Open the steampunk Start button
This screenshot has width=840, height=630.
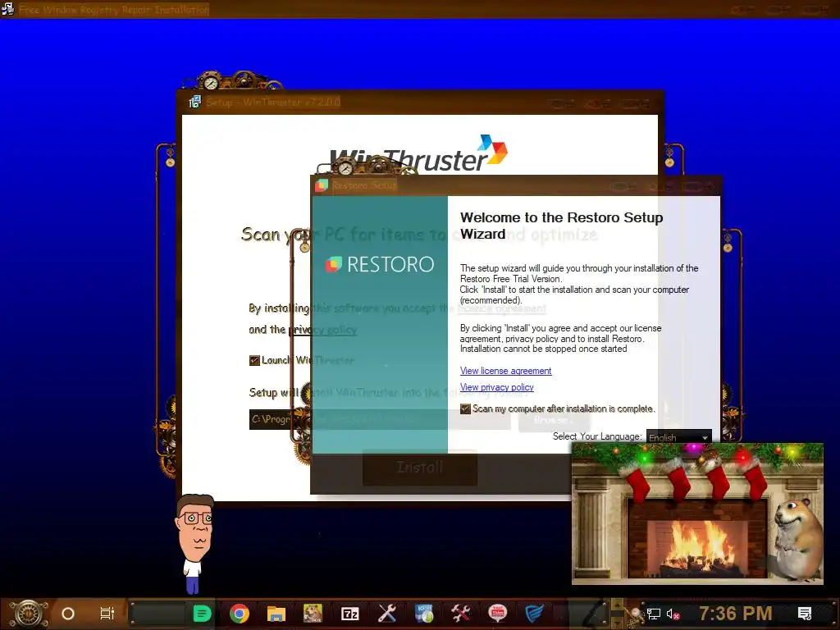tap(28, 614)
